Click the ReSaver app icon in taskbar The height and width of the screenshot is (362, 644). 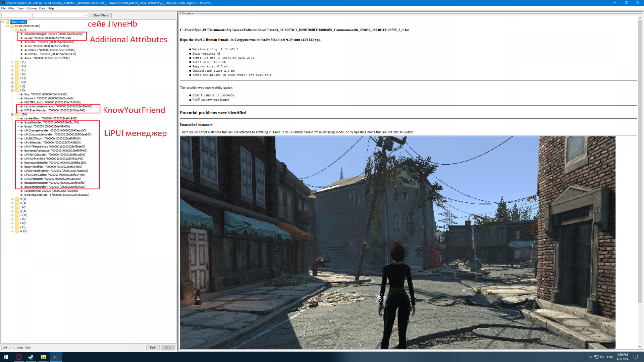coord(56,357)
